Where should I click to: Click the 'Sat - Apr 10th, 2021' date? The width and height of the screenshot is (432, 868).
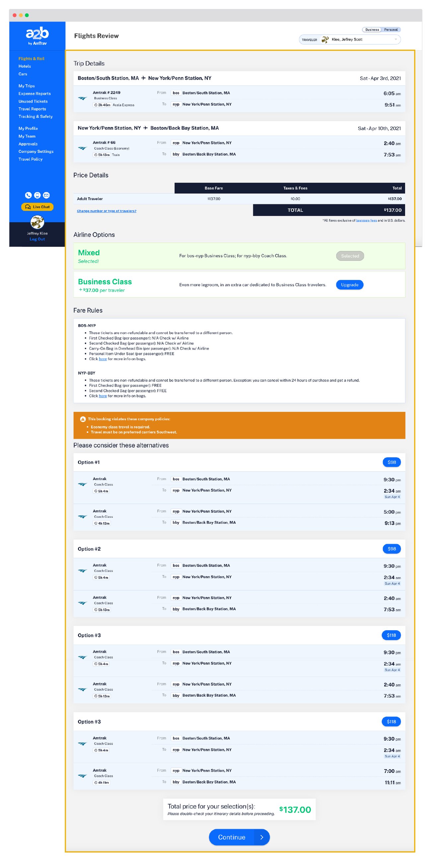tap(379, 129)
